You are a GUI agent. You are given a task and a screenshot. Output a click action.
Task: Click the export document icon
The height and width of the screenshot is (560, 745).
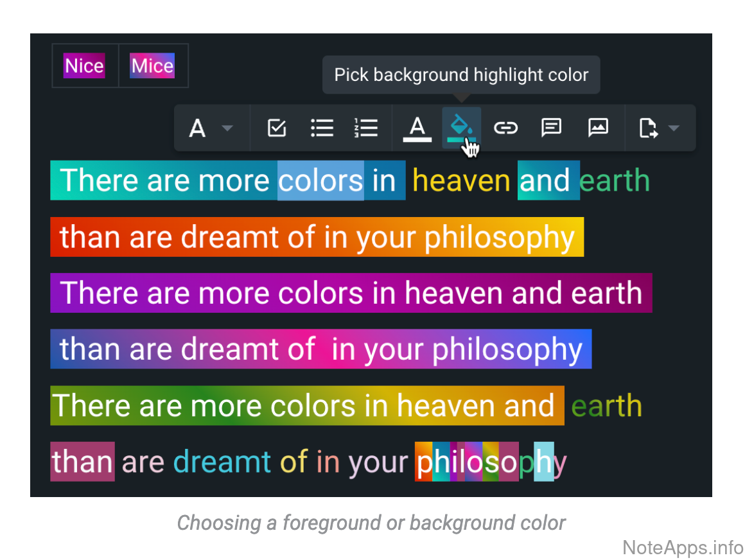(x=649, y=128)
